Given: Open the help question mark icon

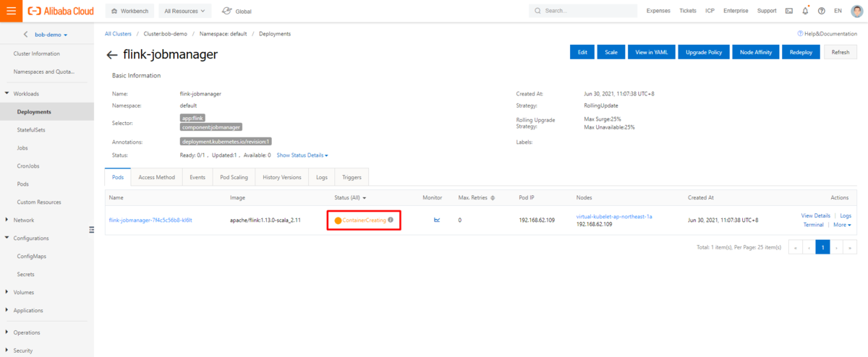Looking at the screenshot, I should pos(821,11).
